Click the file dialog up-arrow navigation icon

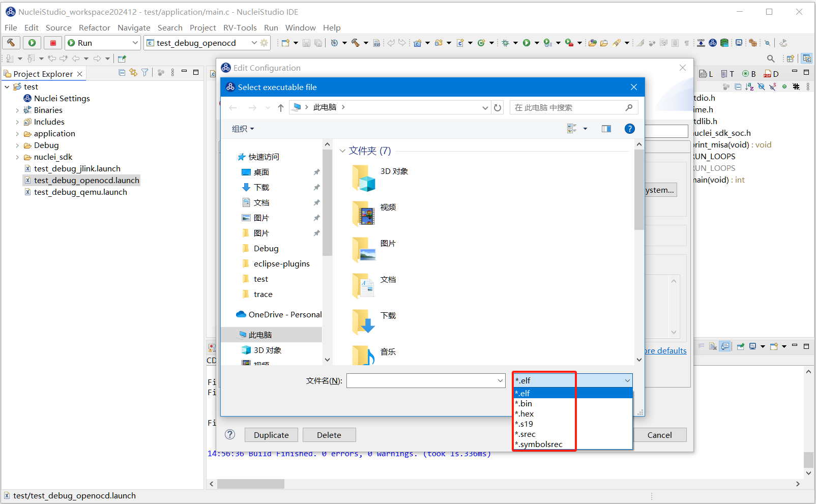pos(281,107)
